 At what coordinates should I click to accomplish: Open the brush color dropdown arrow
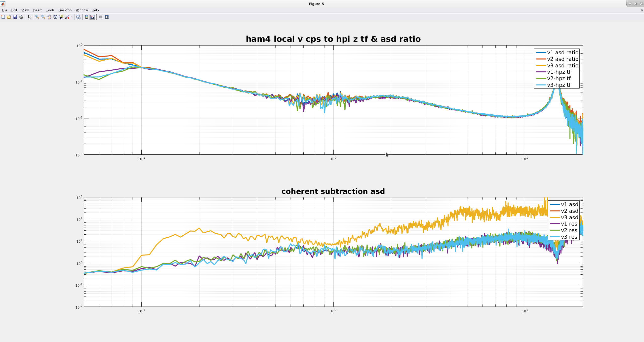(72, 17)
